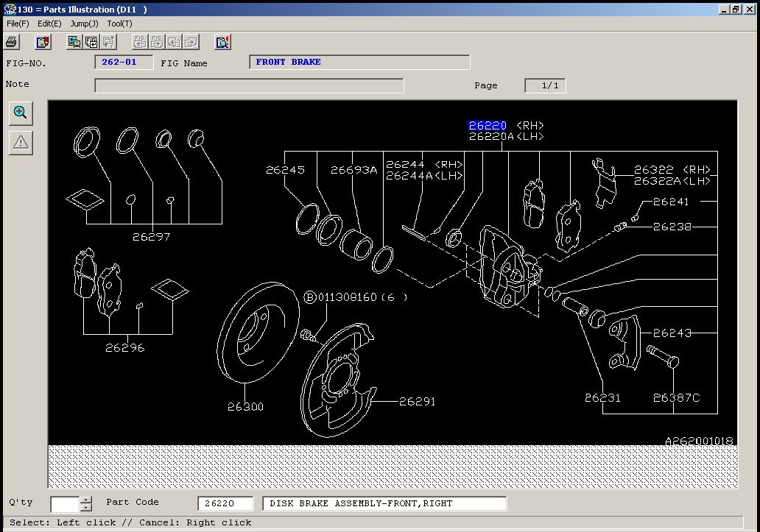
Task: Click the printer icon in toolbar
Action: click(x=12, y=42)
